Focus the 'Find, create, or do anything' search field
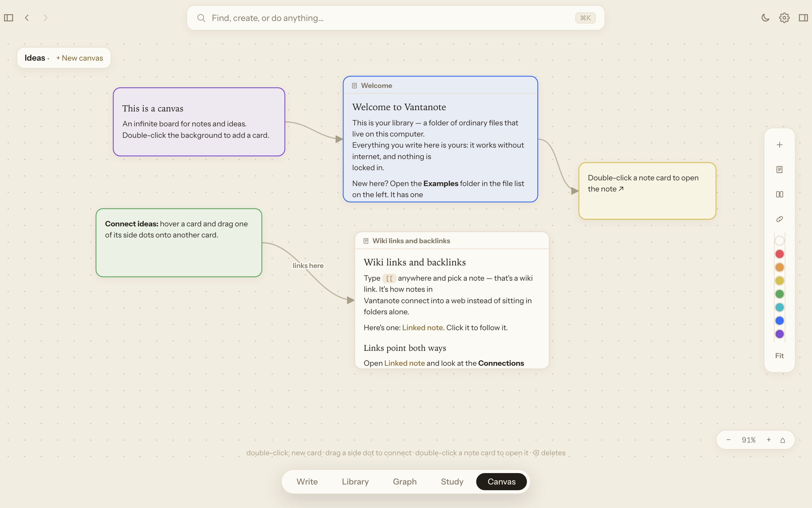 click(396, 18)
